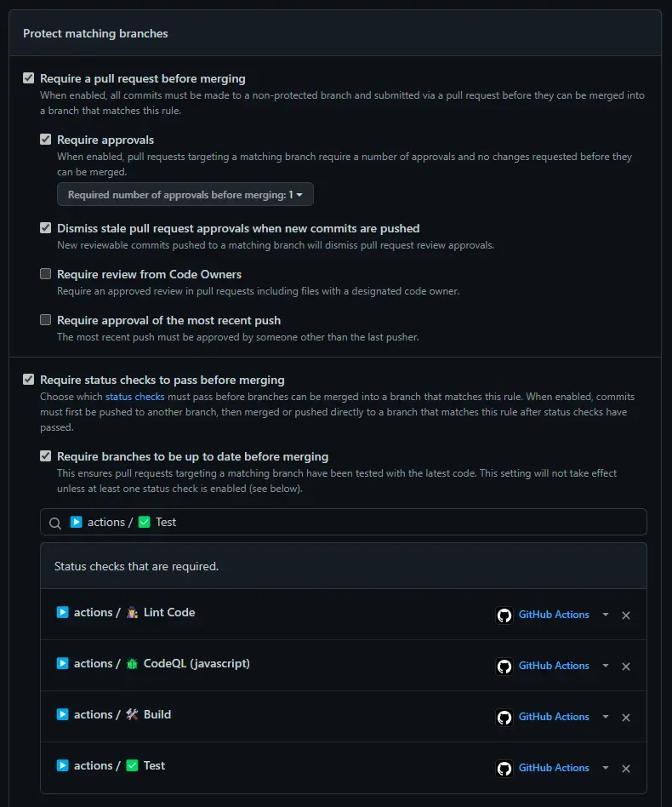The width and height of the screenshot is (672, 807).
Task: Click the GitHub octocat logo next to Test
Action: click(504, 768)
